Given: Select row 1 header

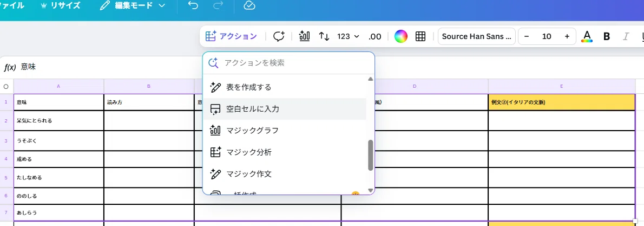Looking at the screenshot, I should click(x=6, y=102).
